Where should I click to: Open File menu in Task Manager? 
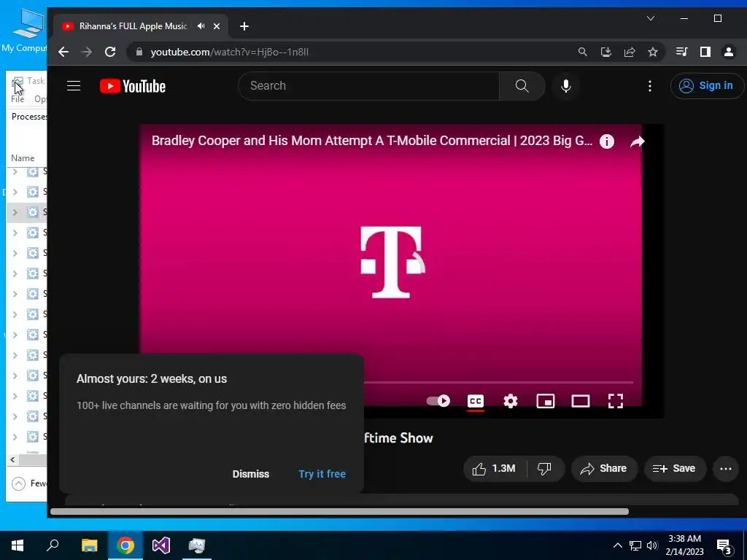[18, 99]
